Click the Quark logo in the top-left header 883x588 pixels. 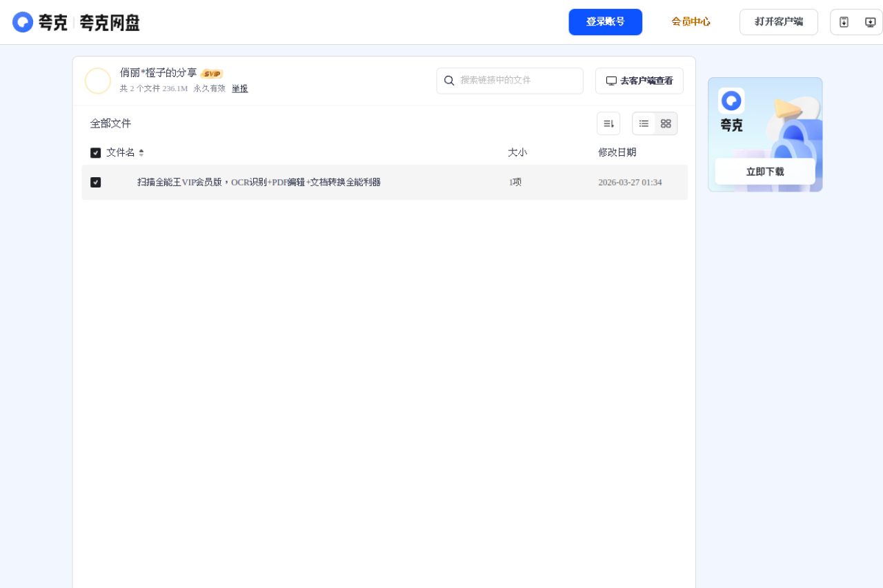click(23, 21)
